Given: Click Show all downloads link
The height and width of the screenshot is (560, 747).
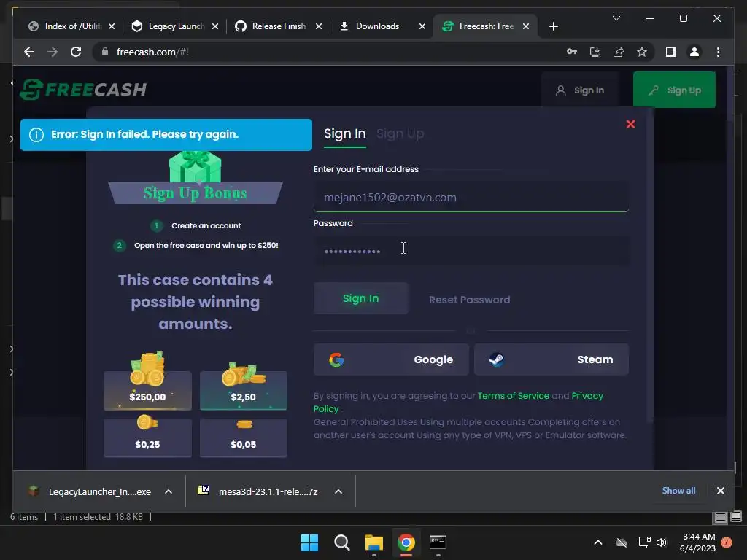Looking at the screenshot, I should pyautogui.click(x=678, y=491).
